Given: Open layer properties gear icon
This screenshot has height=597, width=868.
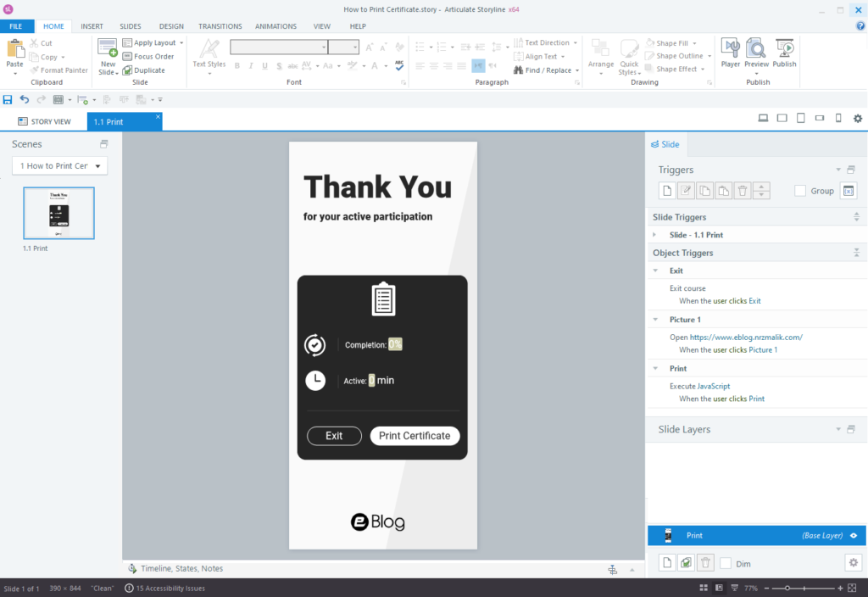Looking at the screenshot, I should coord(853,563).
